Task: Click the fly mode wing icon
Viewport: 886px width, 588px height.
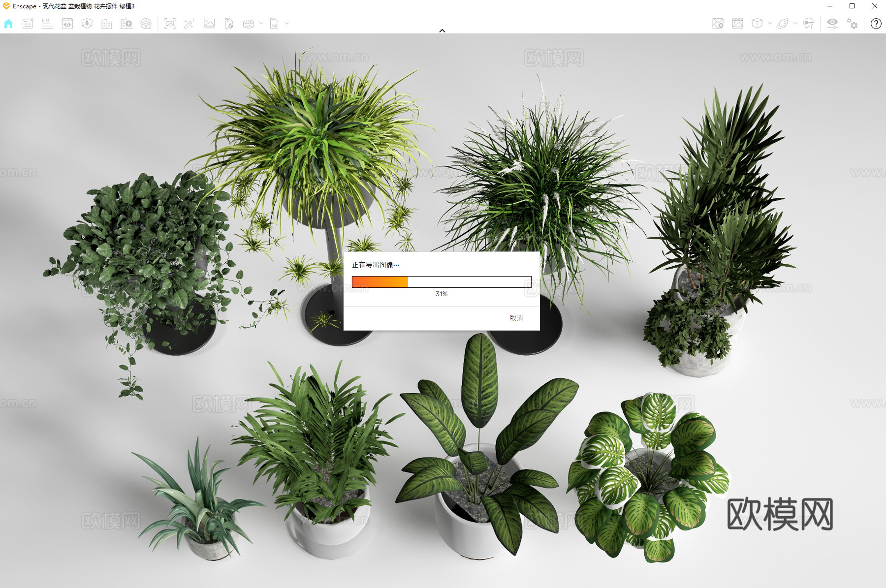Action: 783,24
